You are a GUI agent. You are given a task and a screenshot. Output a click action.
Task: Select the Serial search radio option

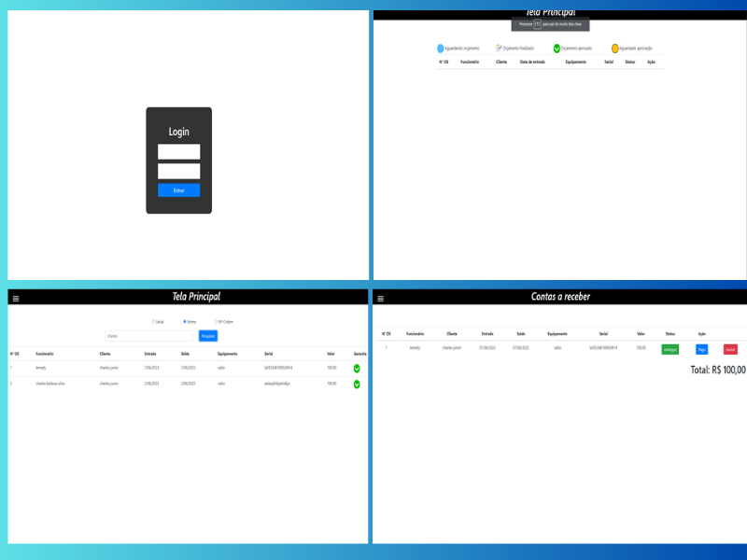[x=153, y=322]
